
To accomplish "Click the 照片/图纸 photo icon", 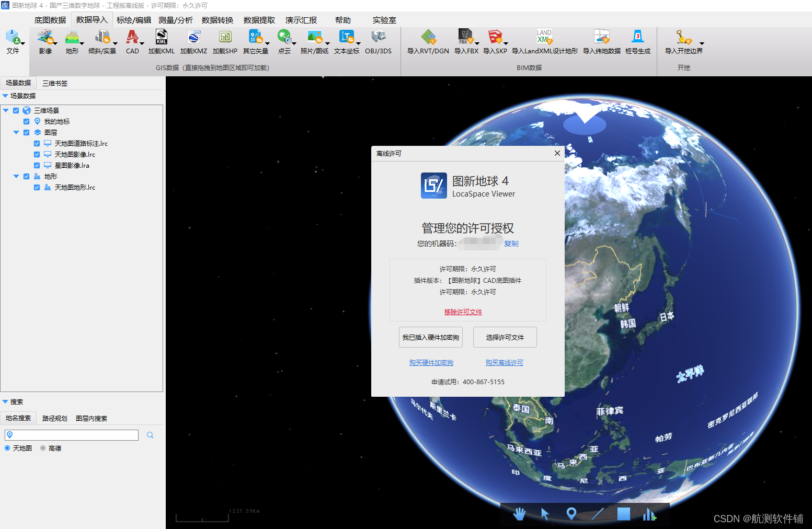I will pyautogui.click(x=315, y=37).
